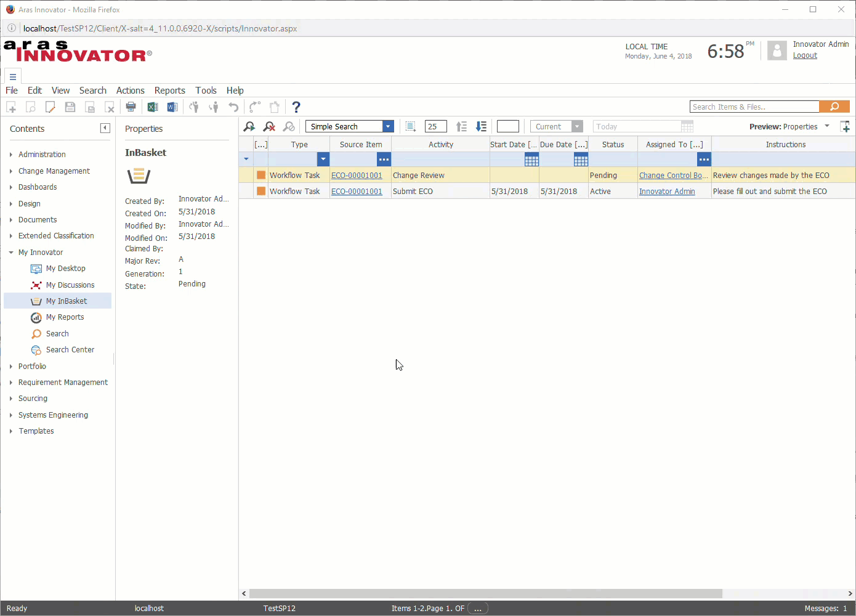
Task: Click the Search Items & Files field
Action: (x=754, y=107)
